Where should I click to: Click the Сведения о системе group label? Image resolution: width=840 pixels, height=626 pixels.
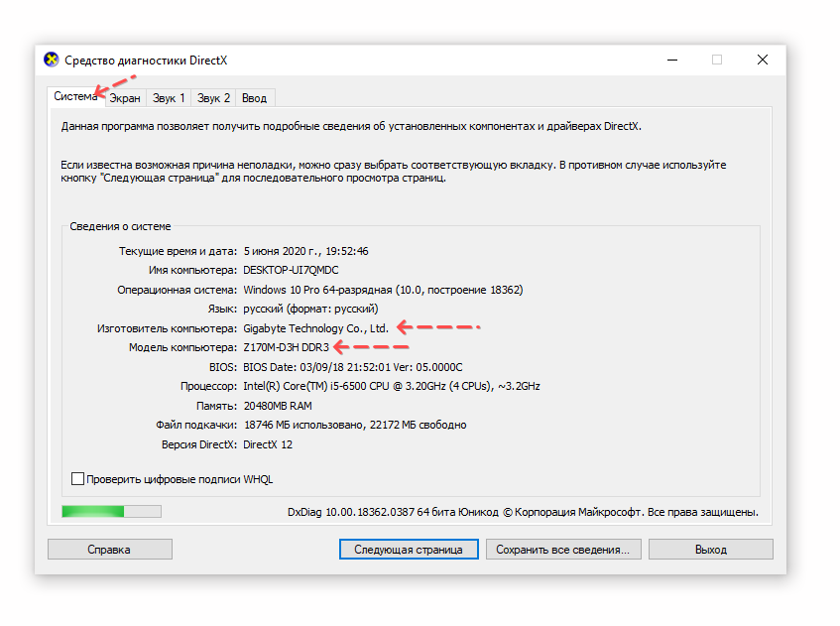click(120, 227)
